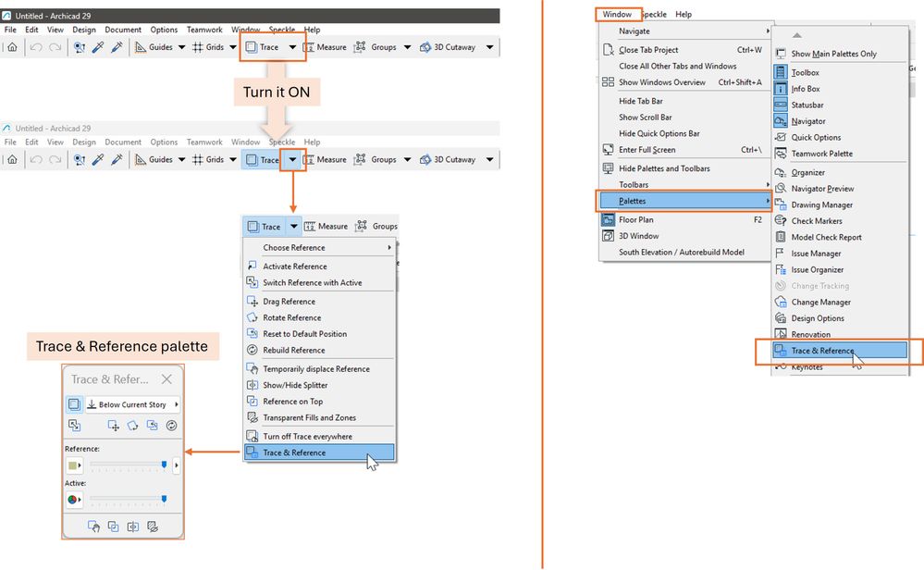
Task: Click the Redo arrow in the dark-titled top toolbar
Action: click(55, 47)
